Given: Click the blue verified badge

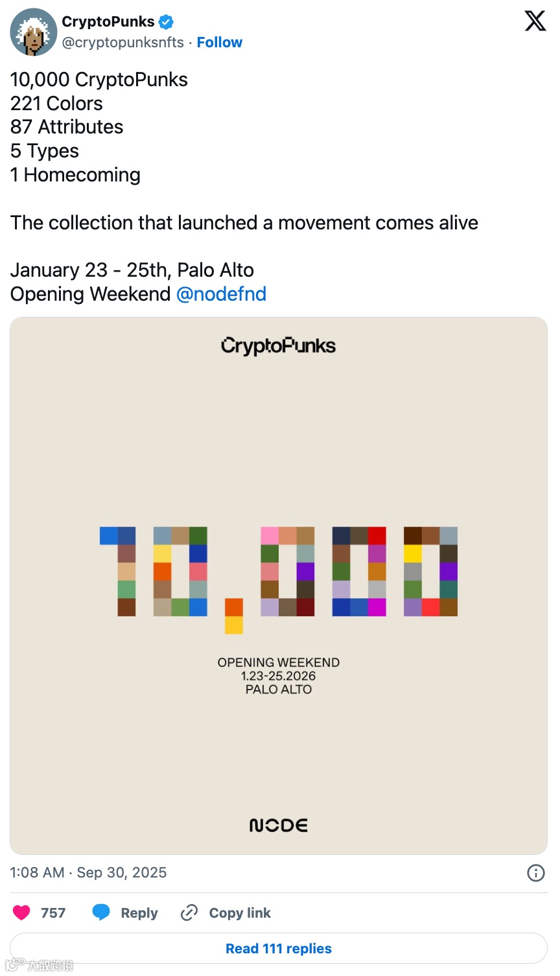Looking at the screenshot, I should point(166,22).
